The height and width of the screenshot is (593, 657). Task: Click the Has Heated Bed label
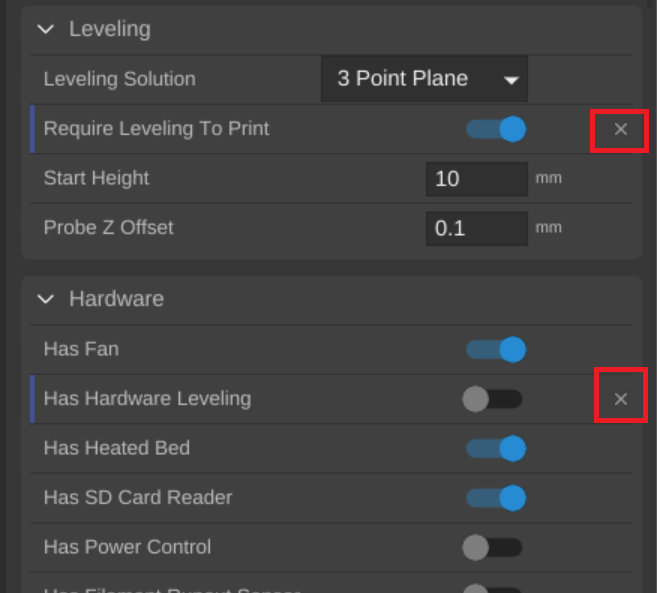pos(116,448)
